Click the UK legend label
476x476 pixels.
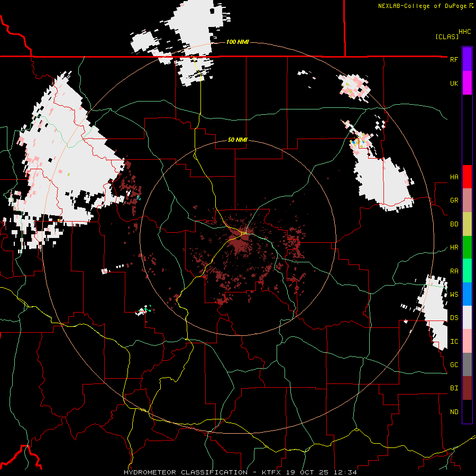tap(454, 83)
